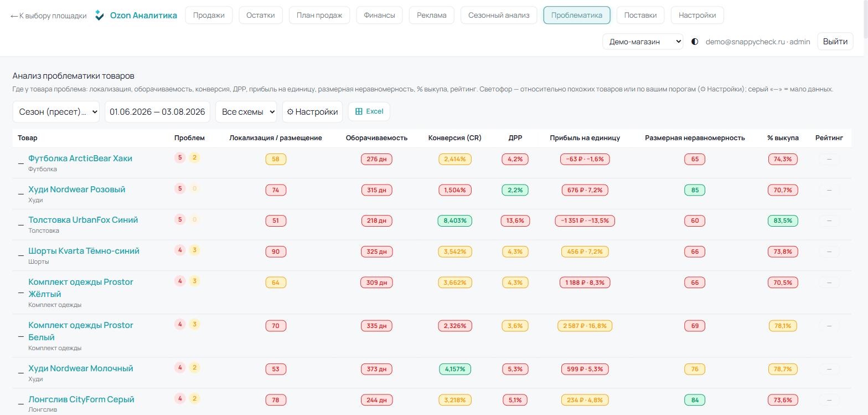The width and height of the screenshot is (868, 415).
Task: Open the Комплект одежды Prostor Жёлтый link
Action: pyautogui.click(x=81, y=288)
